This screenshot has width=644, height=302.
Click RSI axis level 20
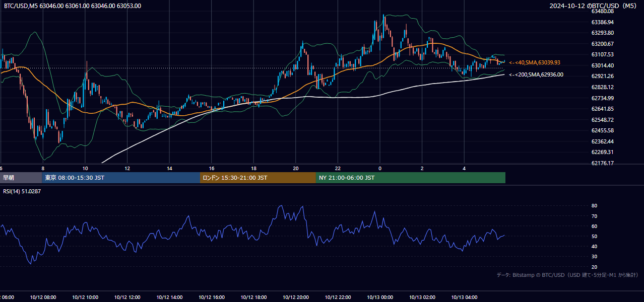(x=594, y=267)
